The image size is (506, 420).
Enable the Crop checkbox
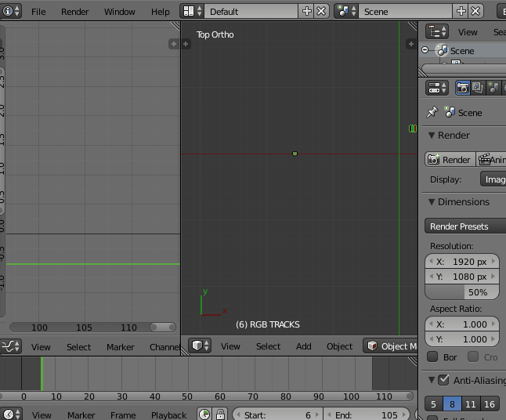click(473, 357)
